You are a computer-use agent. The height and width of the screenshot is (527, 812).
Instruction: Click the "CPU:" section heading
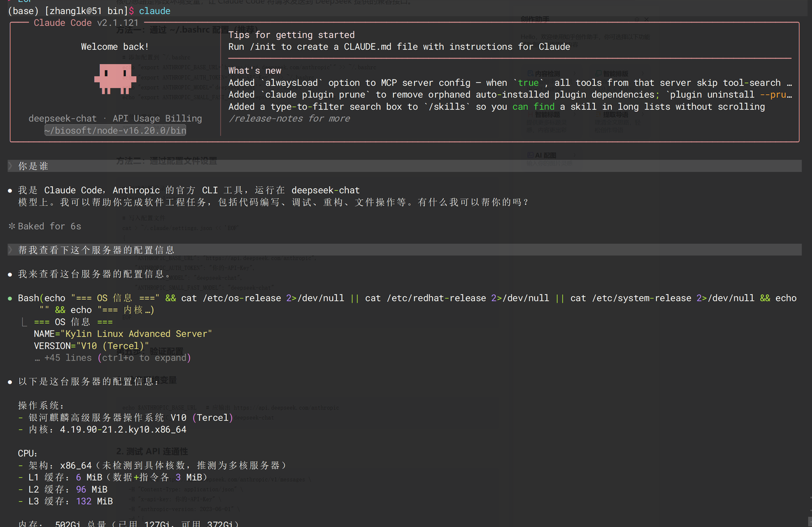tap(28, 454)
